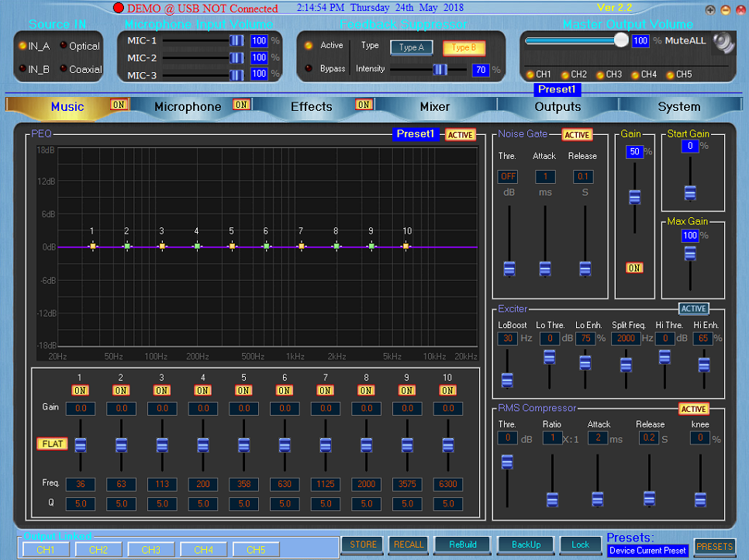Screen dimensions: 749x560
Task: Click RECALL preset button
Action: pos(409,544)
